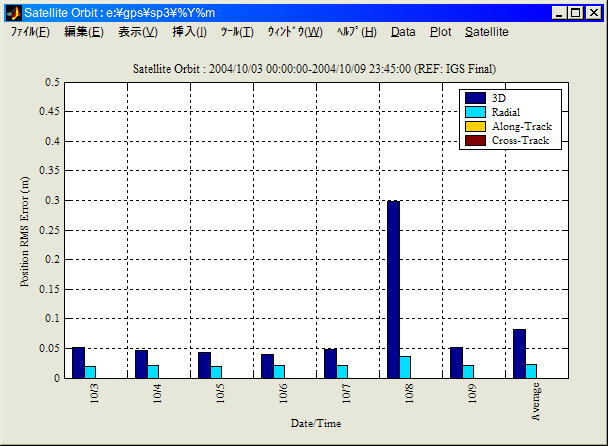This screenshot has width=608, height=446.
Task: Open the Data menu
Action: tap(403, 32)
